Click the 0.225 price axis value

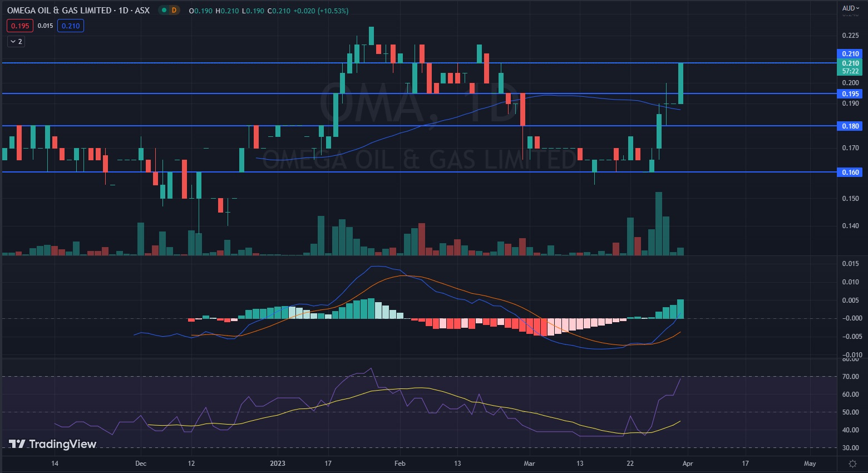(850, 36)
